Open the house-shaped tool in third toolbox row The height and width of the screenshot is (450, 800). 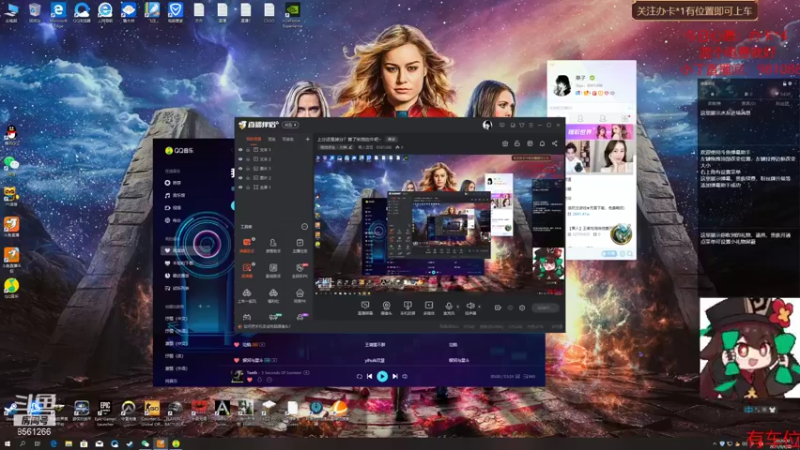[299, 295]
